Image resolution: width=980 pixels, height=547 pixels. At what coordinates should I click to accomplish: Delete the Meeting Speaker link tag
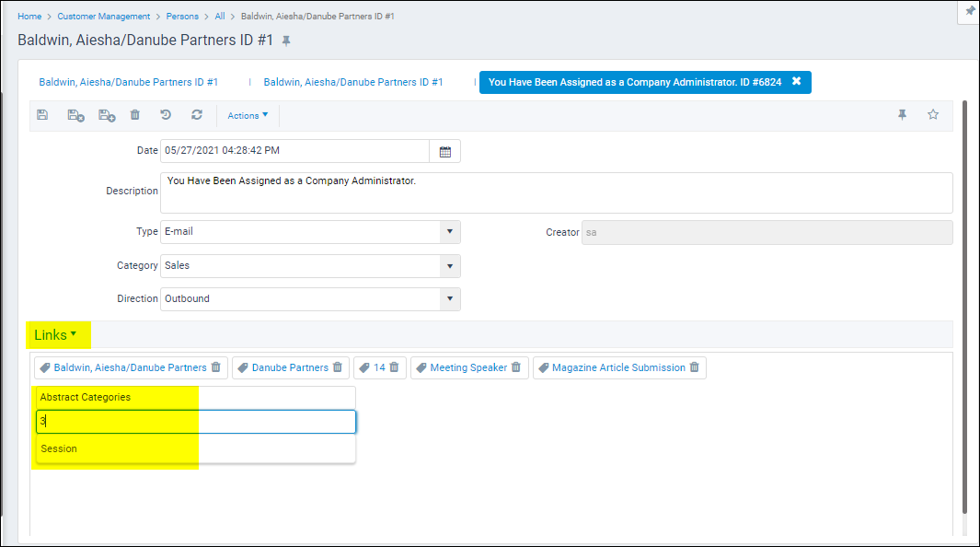coord(516,367)
